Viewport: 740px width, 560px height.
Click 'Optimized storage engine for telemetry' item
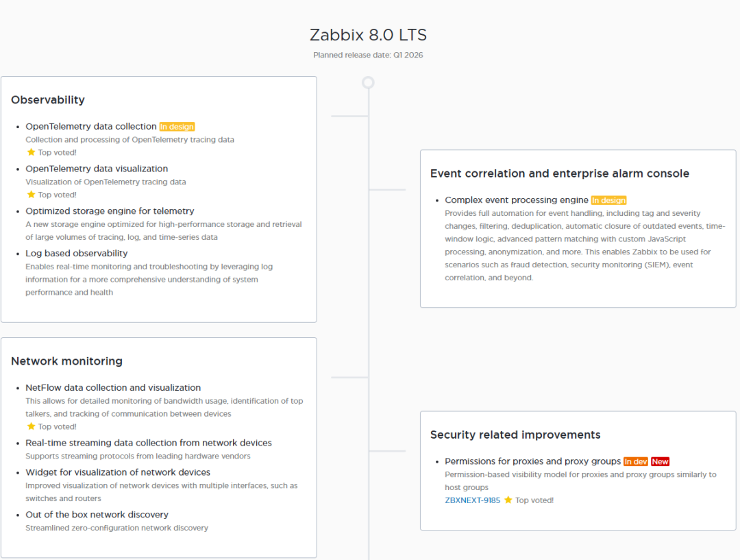(110, 211)
